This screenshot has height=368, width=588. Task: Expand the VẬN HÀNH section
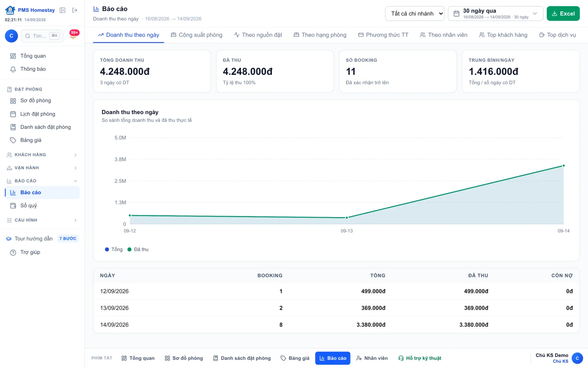[42, 168]
